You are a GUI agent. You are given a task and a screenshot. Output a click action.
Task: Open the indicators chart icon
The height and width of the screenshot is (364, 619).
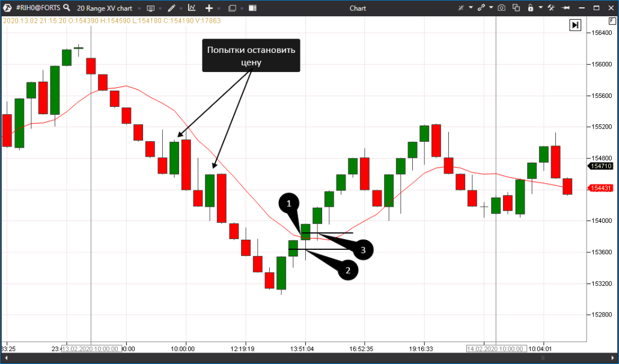[x=191, y=8]
